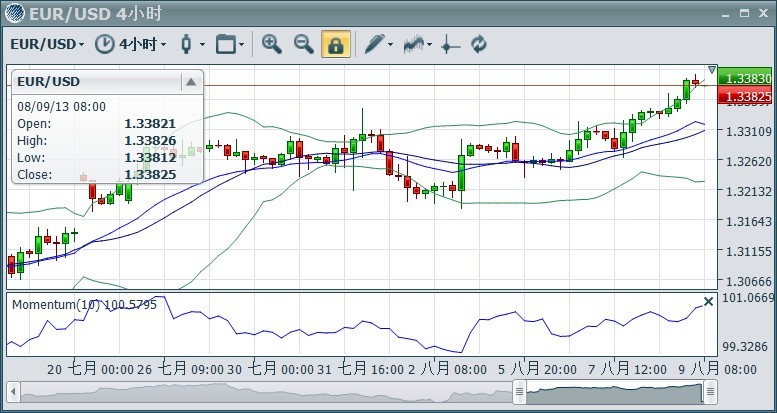Viewport: 777px width, 413px height.
Task: Click the 1.31155 price axis label
Action: coord(748,251)
